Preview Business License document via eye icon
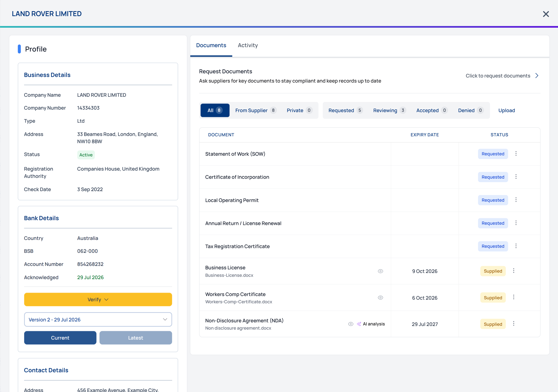The width and height of the screenshot is (558, 392). tap(380, 271)
